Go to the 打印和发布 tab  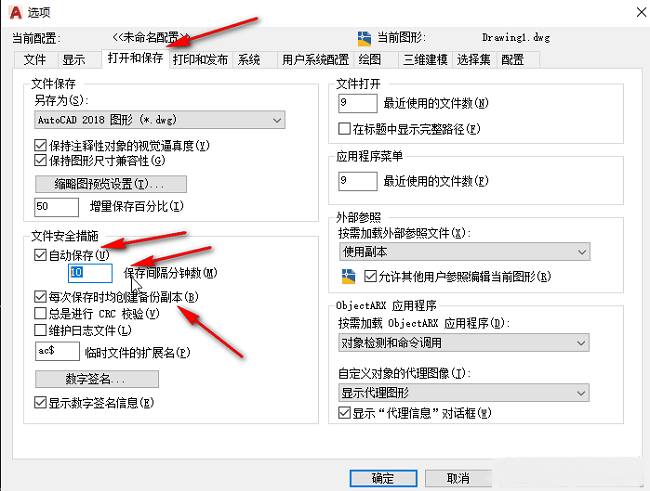pos(200,60)
